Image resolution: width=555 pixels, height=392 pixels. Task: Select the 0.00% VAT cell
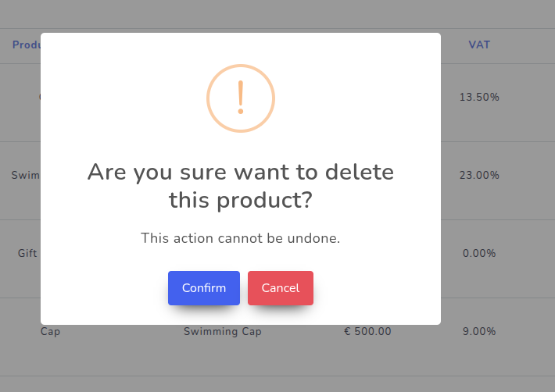click(479, 254)
